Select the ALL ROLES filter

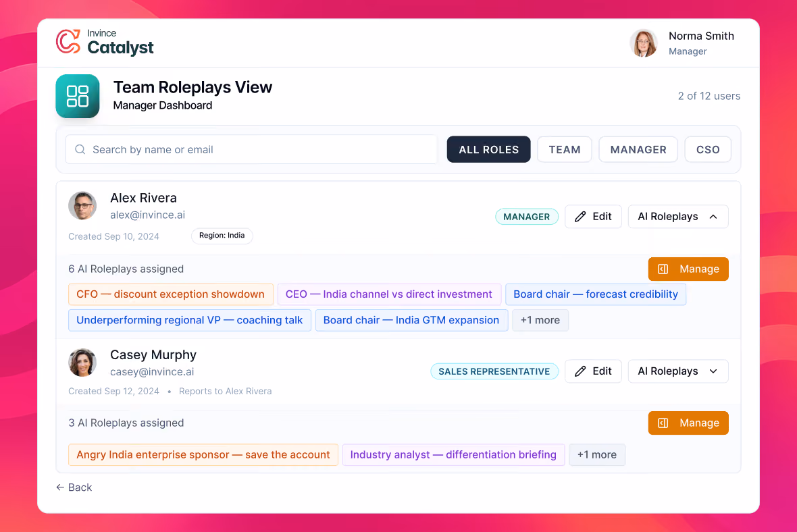click(488, 149)
